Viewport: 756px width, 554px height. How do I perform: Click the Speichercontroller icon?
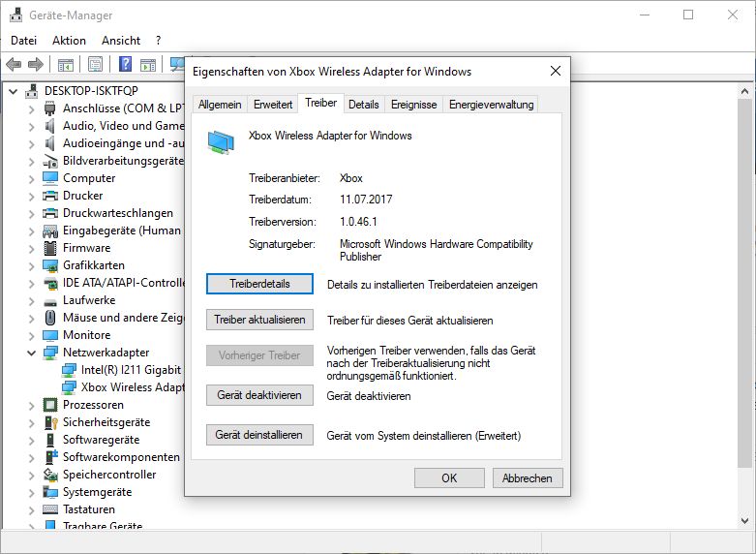point(50,475)
